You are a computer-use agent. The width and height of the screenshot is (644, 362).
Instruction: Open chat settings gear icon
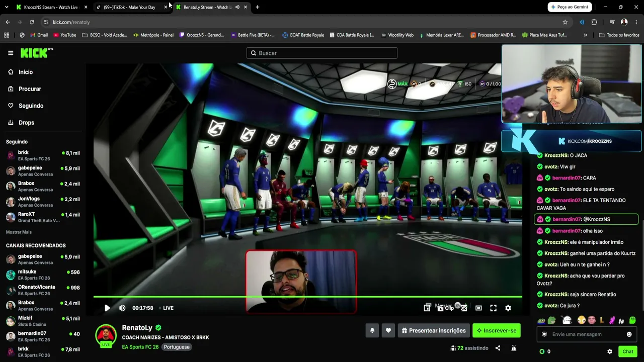610,351
